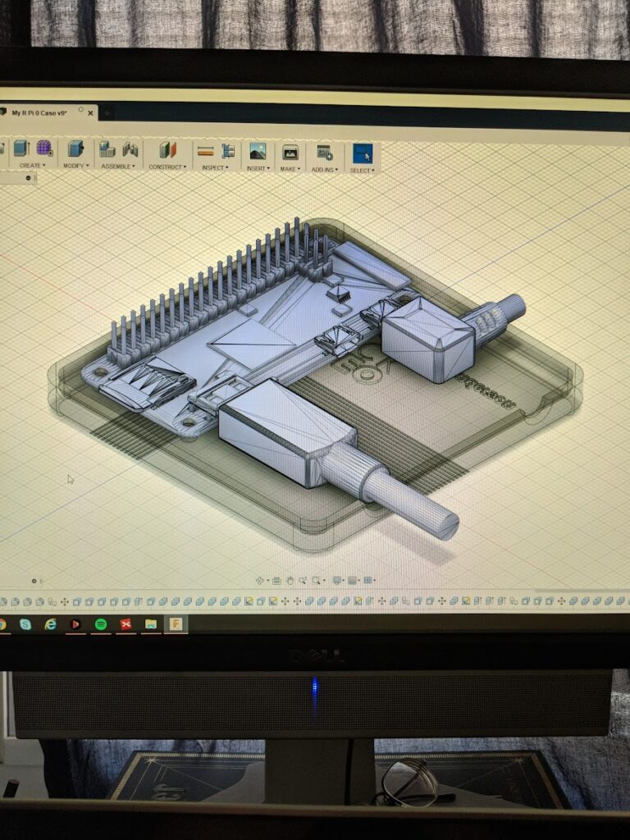
Task: Click the Measure ruler icon in Inspect
Action: (206, 151)
